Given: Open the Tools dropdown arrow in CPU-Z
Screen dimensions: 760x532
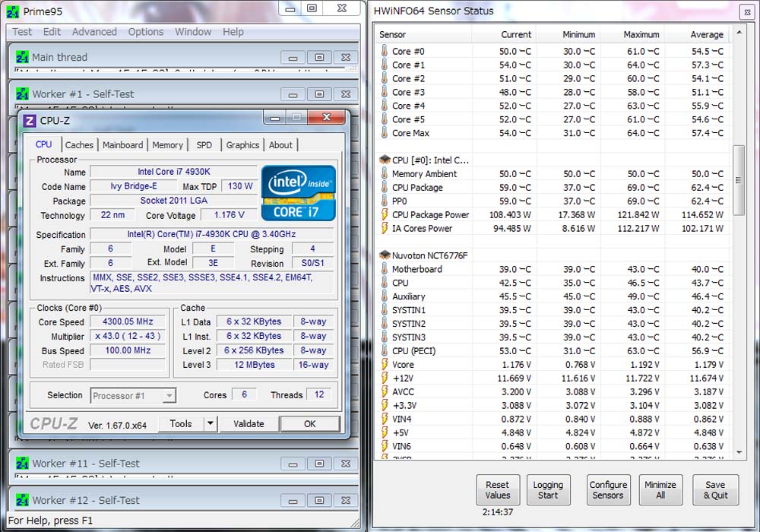Looking at the screenshot, I should click(211, 424).
